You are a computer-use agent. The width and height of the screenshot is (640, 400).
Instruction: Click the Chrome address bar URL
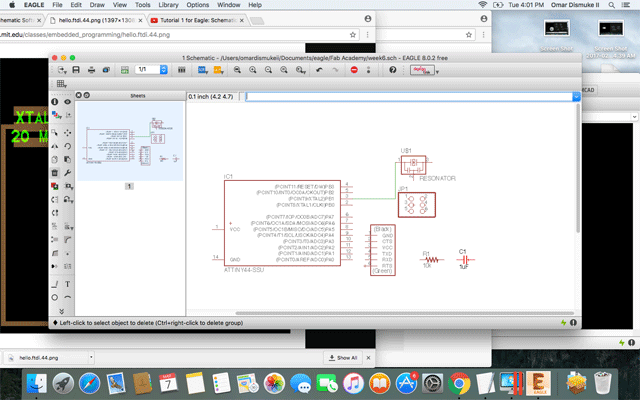tap(85, 35)
